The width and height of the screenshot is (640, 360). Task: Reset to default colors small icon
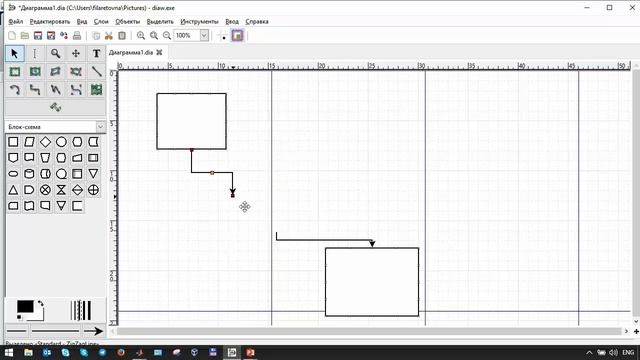click(x=19, y=317)
